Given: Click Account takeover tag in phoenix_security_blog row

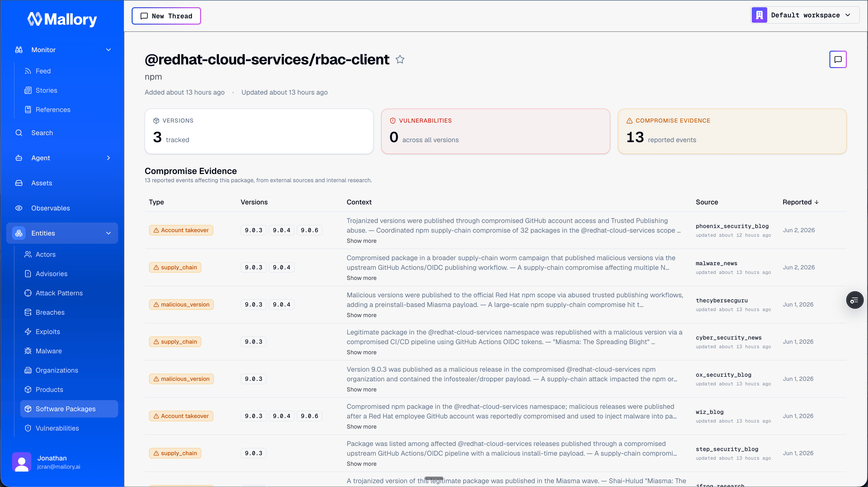Looking at the screenshot, I should tap(181, 230).
